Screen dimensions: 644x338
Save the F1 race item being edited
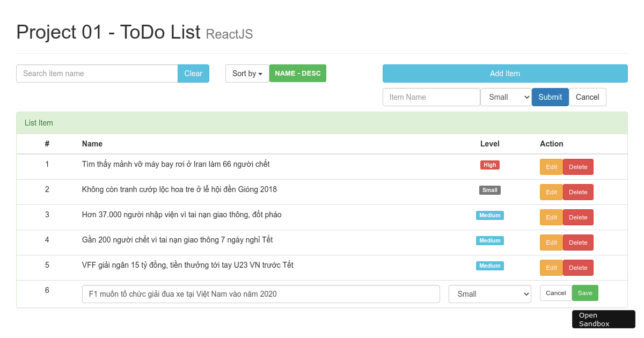(x=585, y=293)
